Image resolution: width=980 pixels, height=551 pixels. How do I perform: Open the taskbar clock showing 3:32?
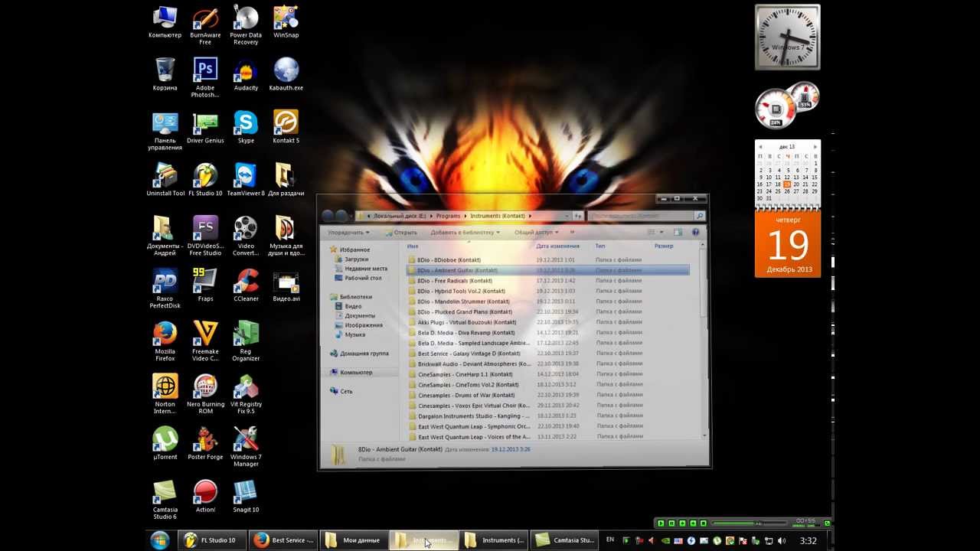[x=808, y=540]
